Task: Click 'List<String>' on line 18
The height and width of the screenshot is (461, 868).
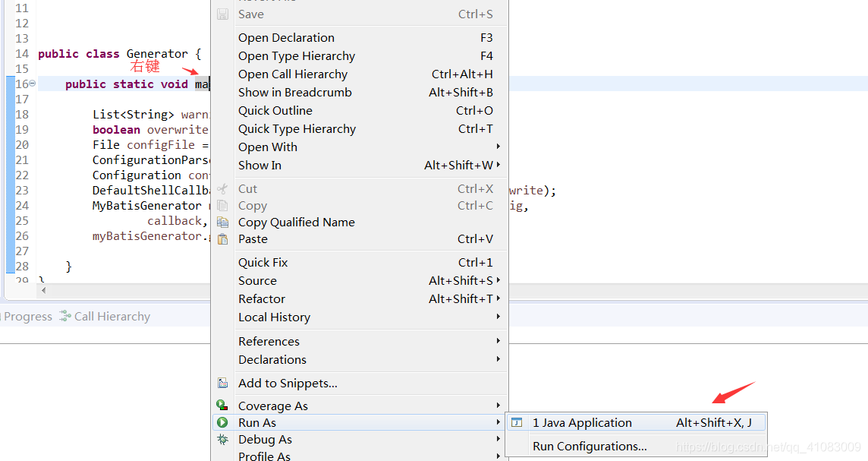Action: (134, 115)
